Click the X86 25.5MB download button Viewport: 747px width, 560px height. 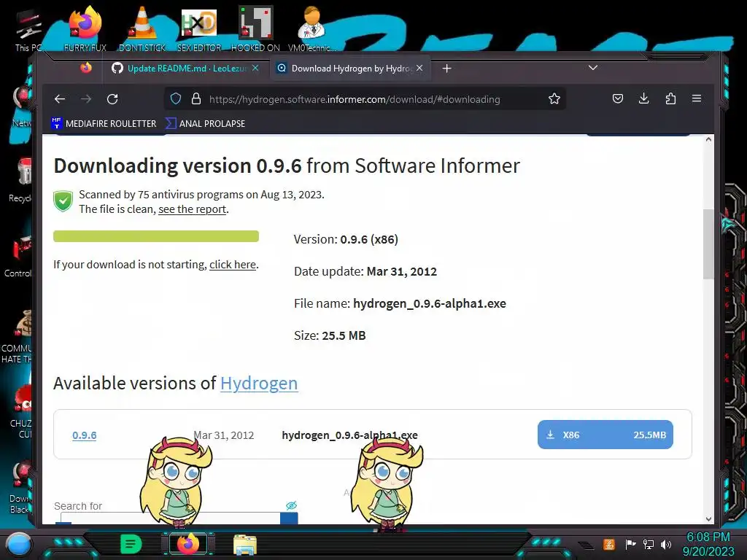coord(605,435)
